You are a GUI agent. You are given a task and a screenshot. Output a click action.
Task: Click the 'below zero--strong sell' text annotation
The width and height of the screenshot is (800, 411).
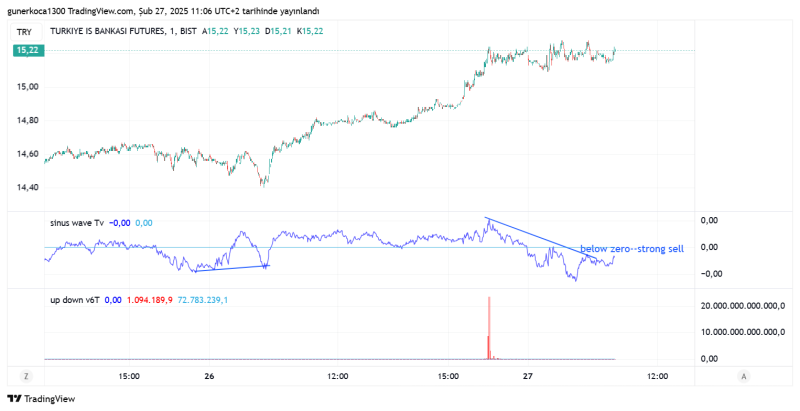click(632, 248)
